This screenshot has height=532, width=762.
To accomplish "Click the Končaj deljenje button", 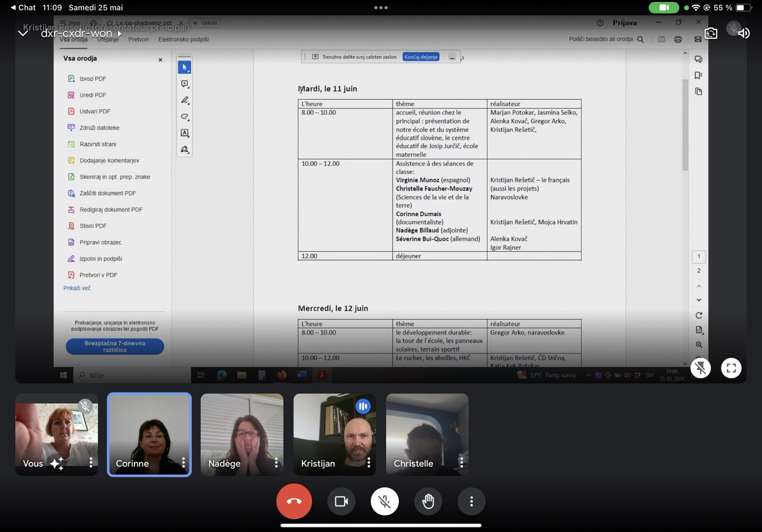I will (x=421, y=57).
